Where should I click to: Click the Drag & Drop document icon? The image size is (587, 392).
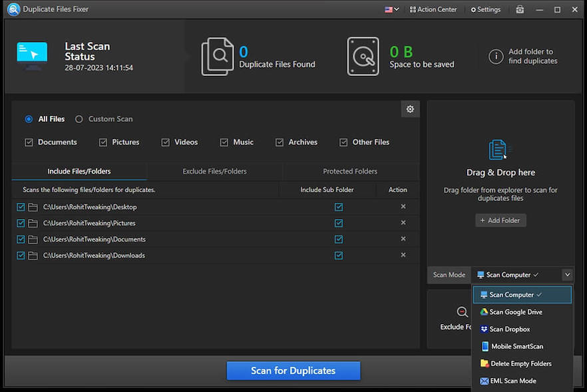click(498, 149)
